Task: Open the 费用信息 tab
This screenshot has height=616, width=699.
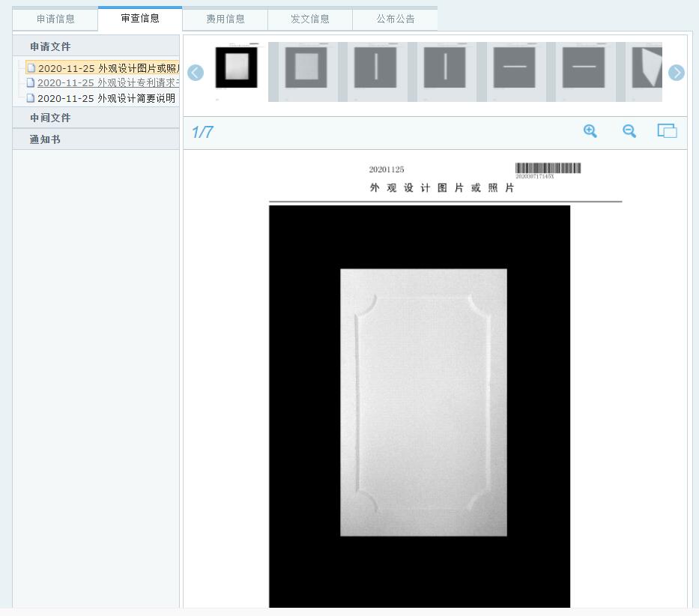Action: point(226,19)
